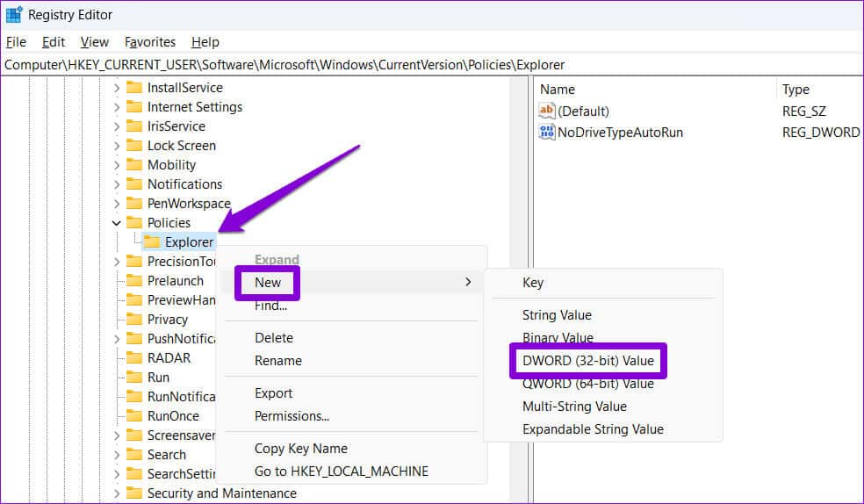Click the NoDriveTypeAutoRun DWORD icon

pos(546,132)
